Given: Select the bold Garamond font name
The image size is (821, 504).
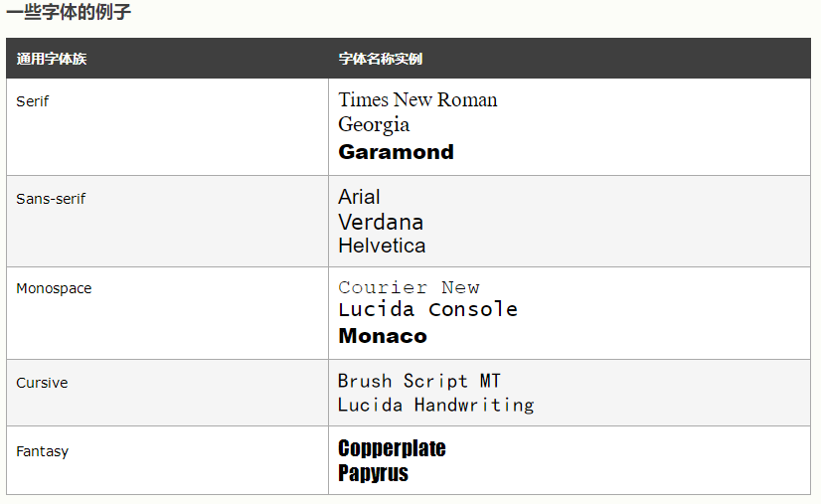Looking at the screenshot, I should coord(396,152).
